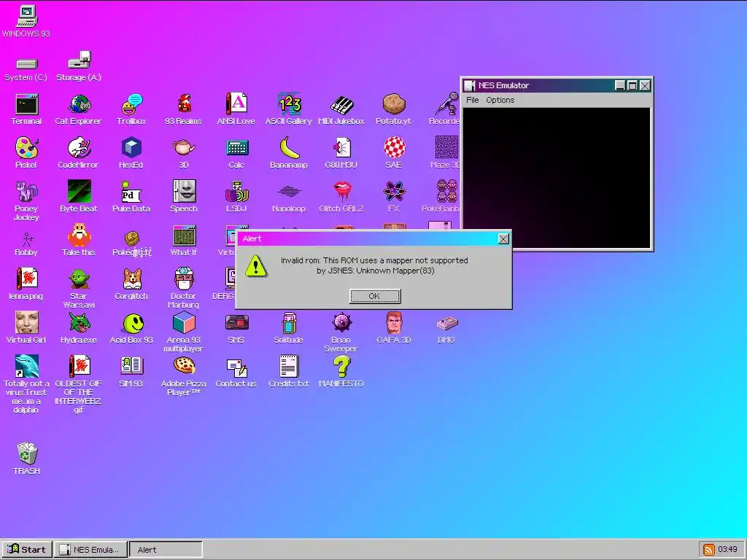Open the LSDJ icon

point(236,192)
